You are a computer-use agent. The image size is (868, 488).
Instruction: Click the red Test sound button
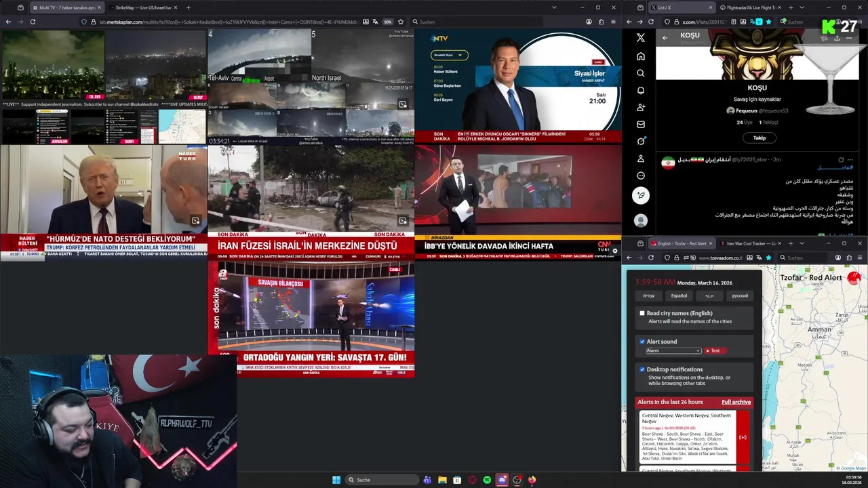(714, 350)
